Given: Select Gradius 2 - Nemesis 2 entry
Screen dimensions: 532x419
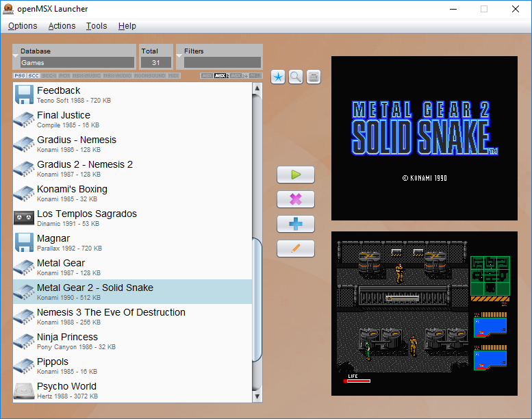Looking at the screenshot, I should click(x=132, y=168).
